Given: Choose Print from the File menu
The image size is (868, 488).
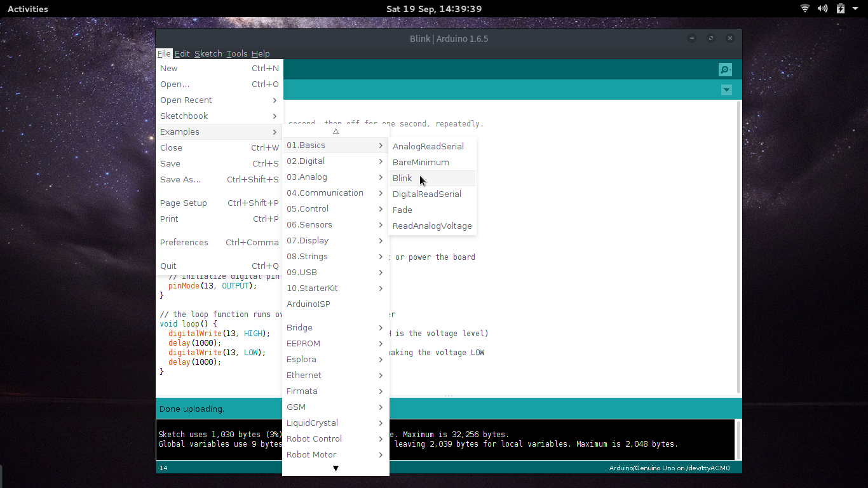Looking at the screenshot, I should click(219, 219).
